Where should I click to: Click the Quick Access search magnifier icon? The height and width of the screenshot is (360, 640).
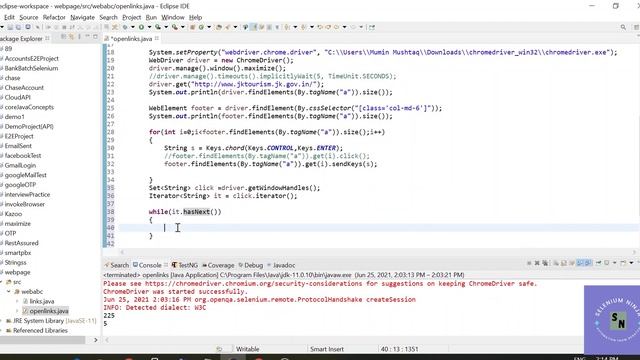click(623, 27)
